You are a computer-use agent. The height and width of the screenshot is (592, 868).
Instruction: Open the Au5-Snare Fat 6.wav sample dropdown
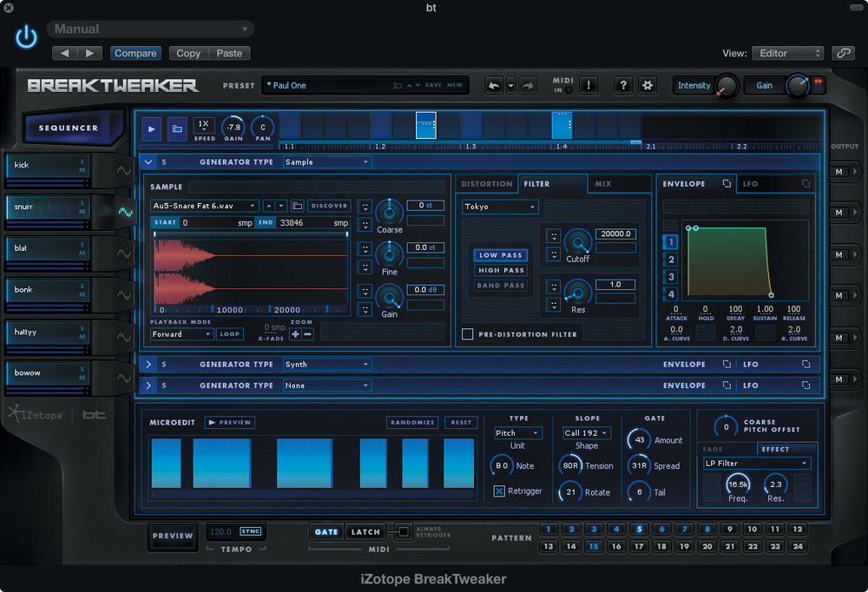coord(204,206)
